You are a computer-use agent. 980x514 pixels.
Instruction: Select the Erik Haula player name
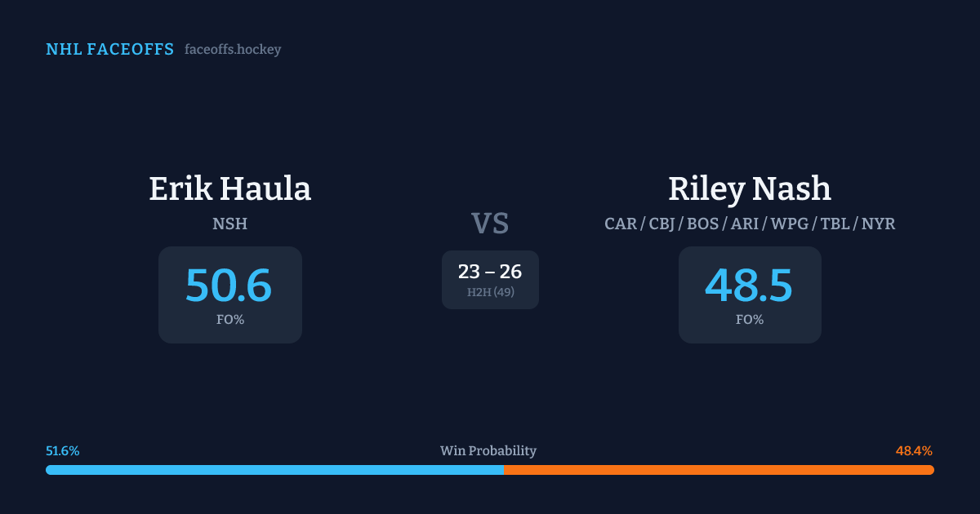[230, 188]
